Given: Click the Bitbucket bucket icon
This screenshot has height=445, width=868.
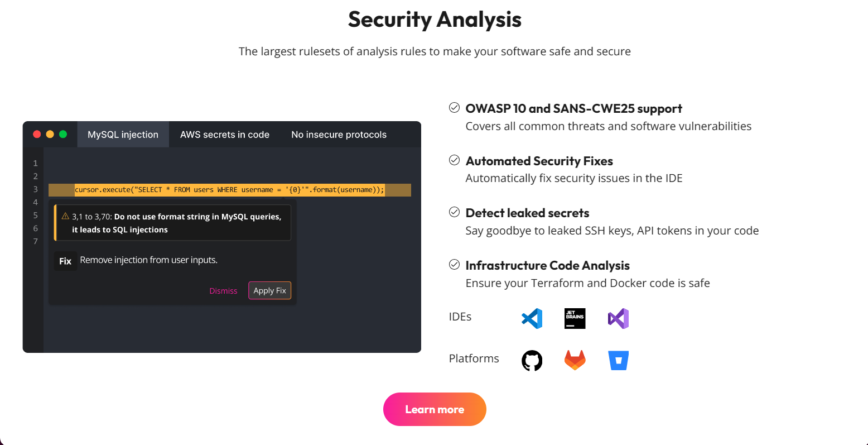Looking at the screenshot, I should (618, 361).
